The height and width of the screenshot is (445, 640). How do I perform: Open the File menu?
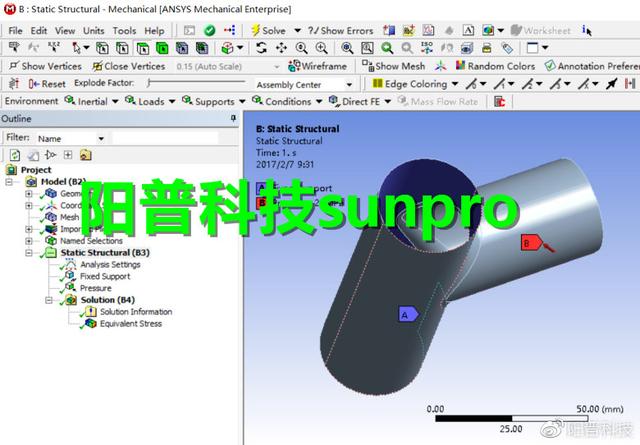(15, 31)
